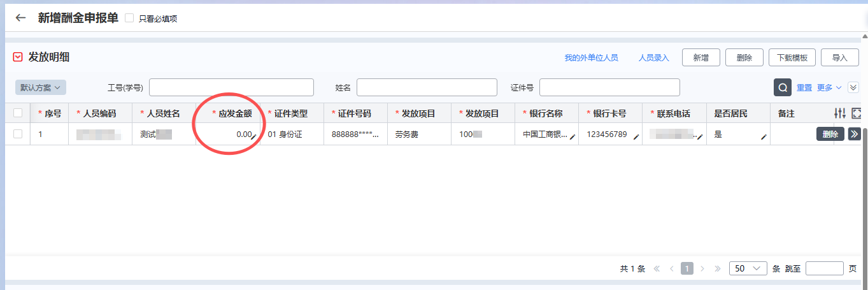Click the dark search magnifier button

tap(783, 87)
